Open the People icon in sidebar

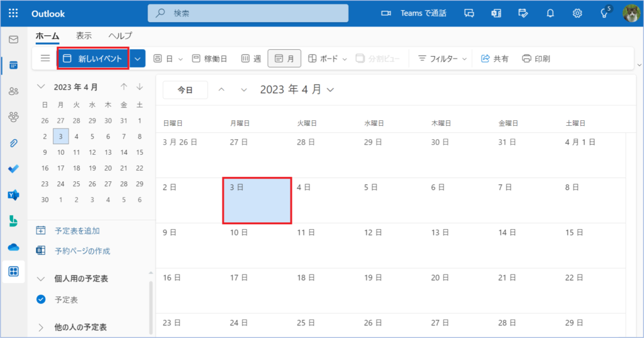click(13, 91)
